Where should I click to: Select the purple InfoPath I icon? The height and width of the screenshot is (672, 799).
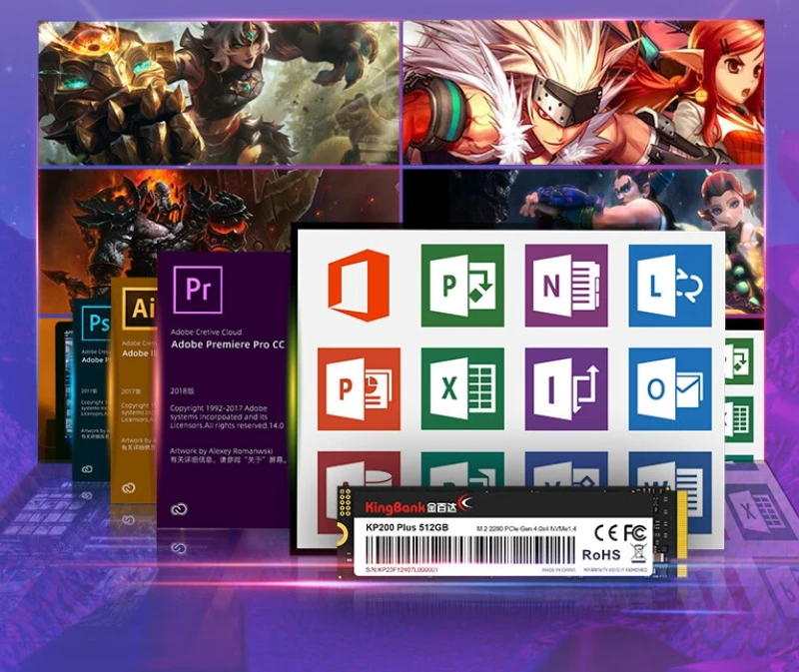coord(566,389)
